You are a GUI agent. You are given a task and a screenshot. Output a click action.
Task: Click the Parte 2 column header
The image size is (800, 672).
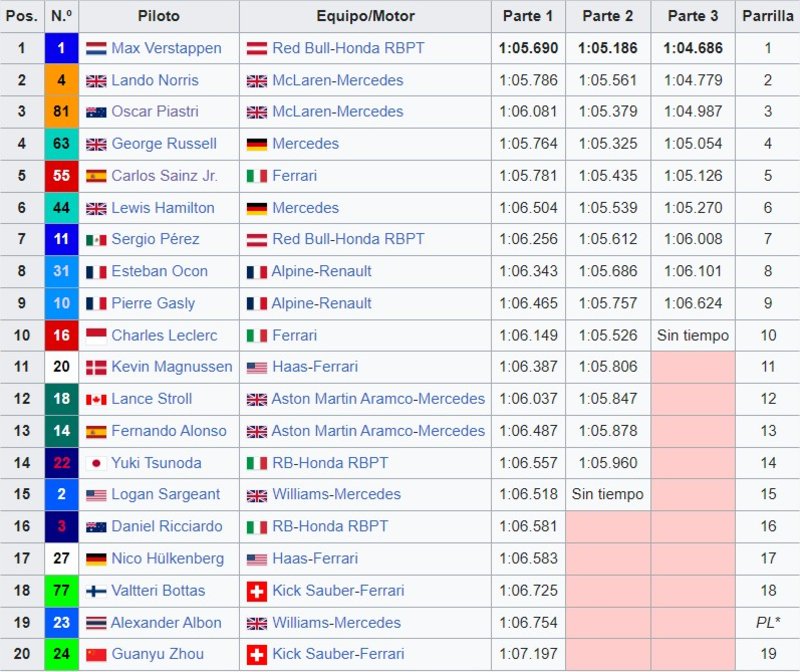[608, 16]
